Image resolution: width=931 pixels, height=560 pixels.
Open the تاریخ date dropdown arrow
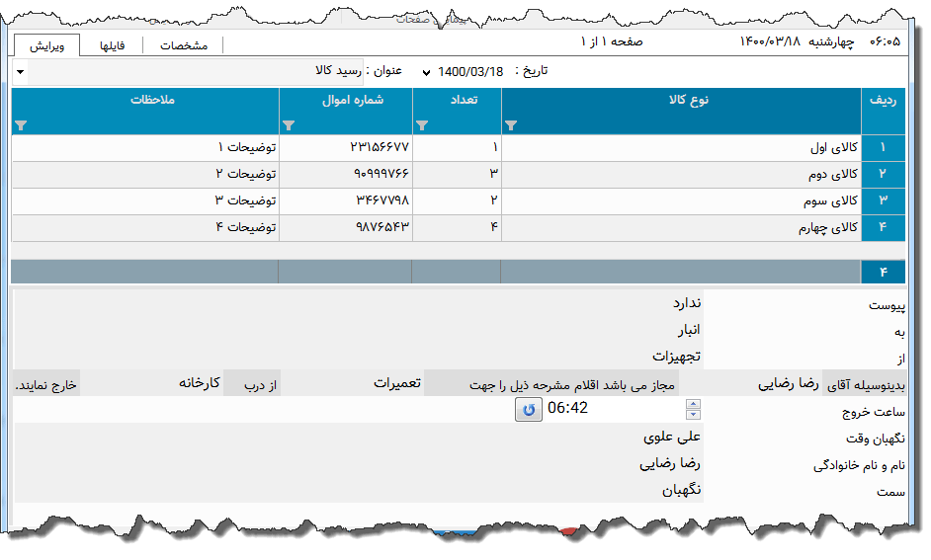(x=426, y=72)
